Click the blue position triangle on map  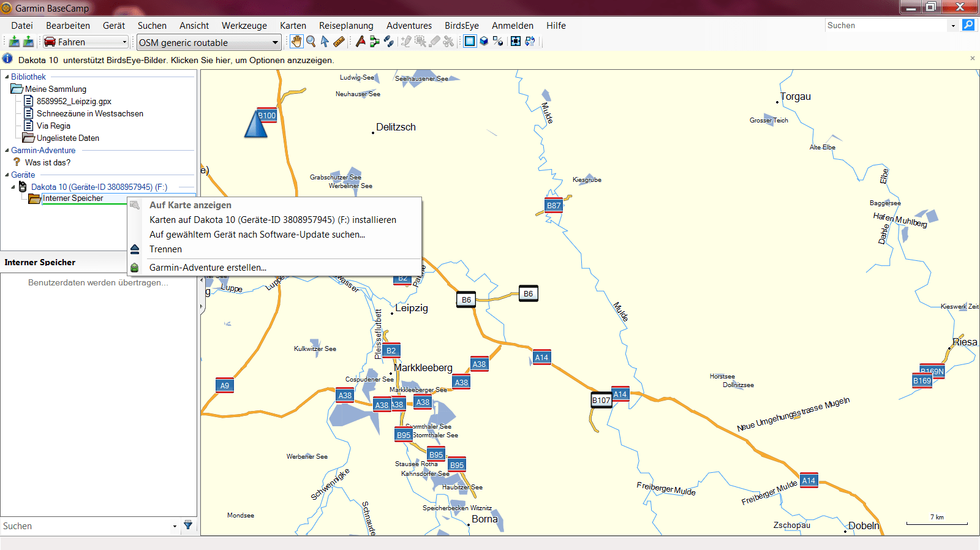pyautogui.click(x=256, y=123)
